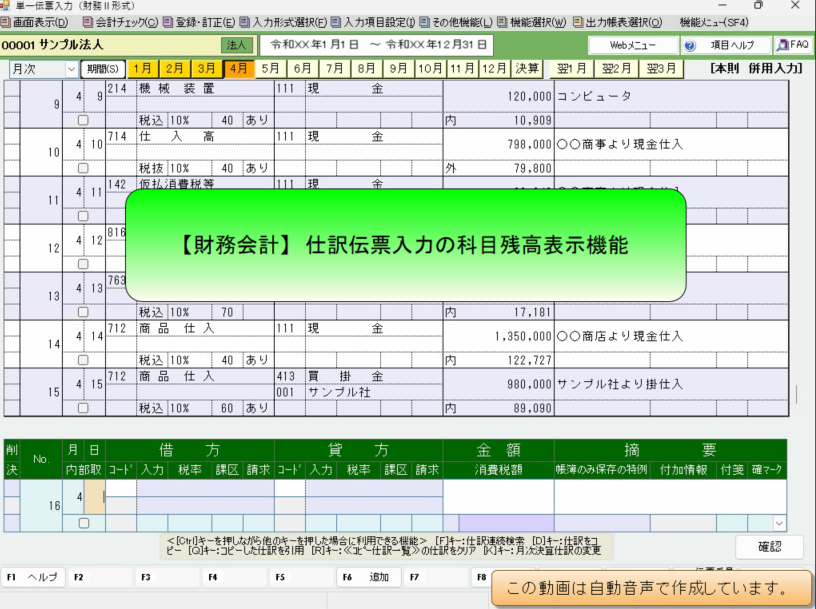Click F1 ヘルプ function key button
This screenshot has height=609, width=816.
(x=33, y=577)
